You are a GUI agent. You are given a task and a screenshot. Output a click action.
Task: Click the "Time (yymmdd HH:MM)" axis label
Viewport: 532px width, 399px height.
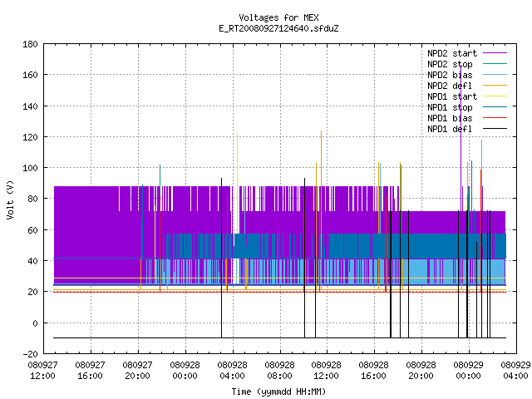click(278, 392)
